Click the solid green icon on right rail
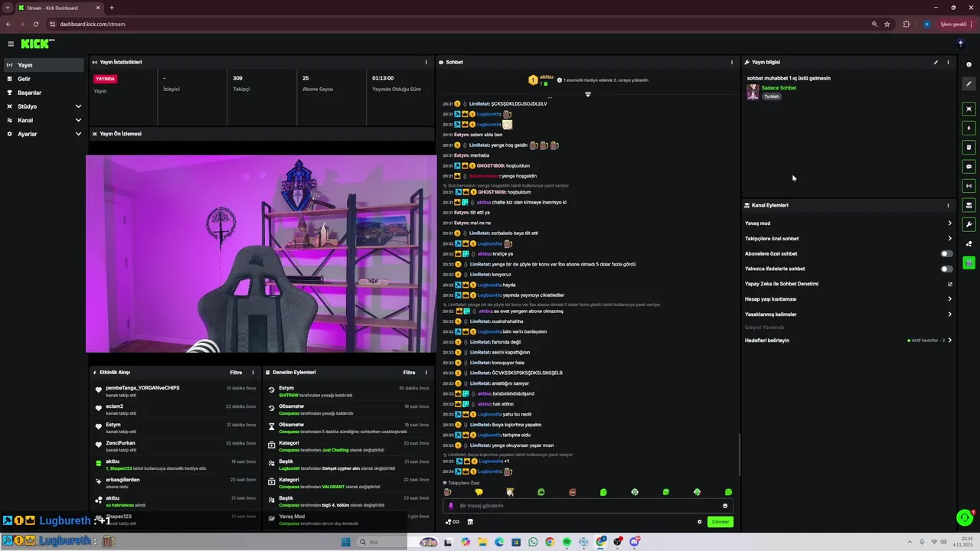The width and height of the screenshot is (980, 551). coord(969,262)
